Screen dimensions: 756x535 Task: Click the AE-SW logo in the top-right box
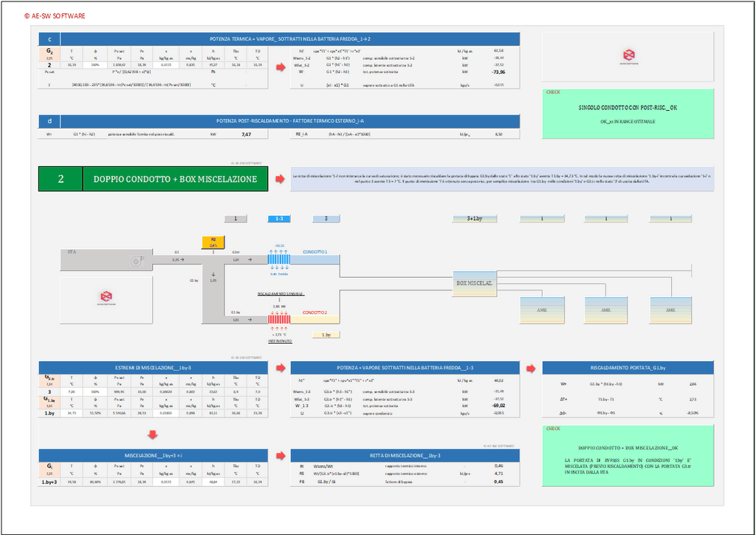point(628,56)
